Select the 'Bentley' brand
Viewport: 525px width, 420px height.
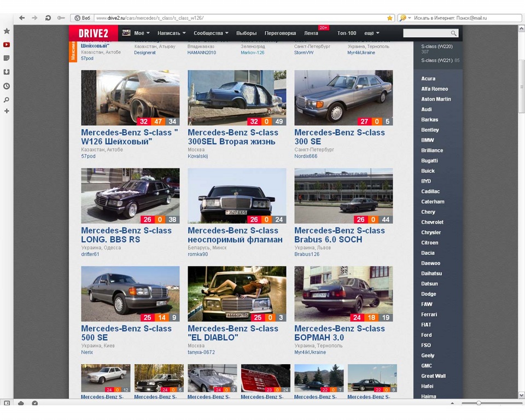430,130
